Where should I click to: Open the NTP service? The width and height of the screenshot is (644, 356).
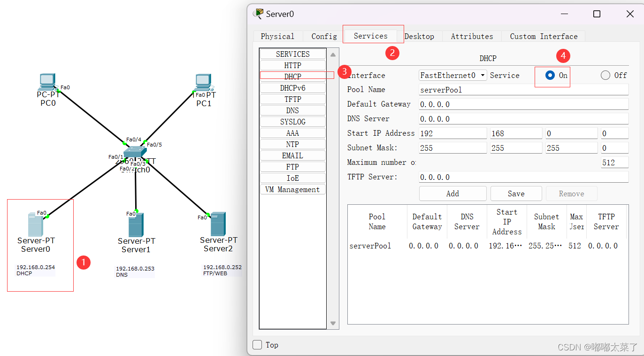[x=293, y=144]
